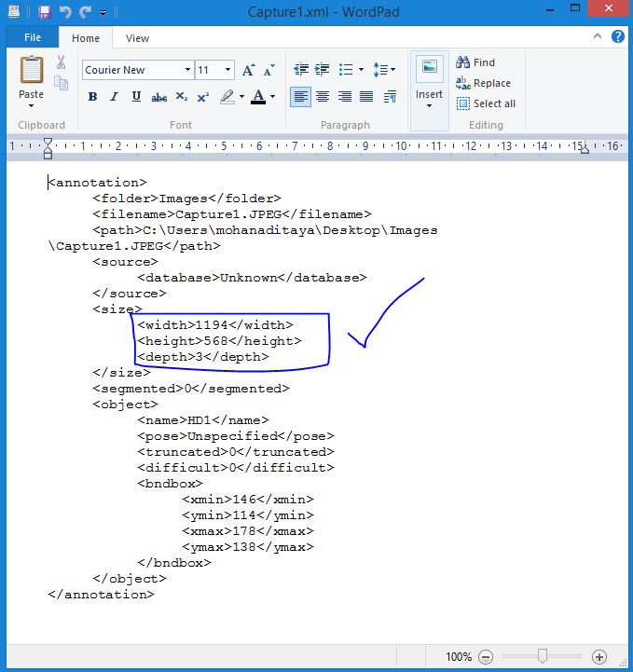Open the font size 11 dropdown

point(228,70)
